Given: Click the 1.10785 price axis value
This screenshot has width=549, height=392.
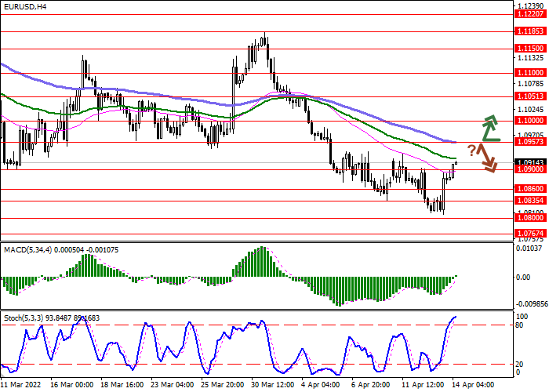Looking at the screenshot, I should point(532,84).
